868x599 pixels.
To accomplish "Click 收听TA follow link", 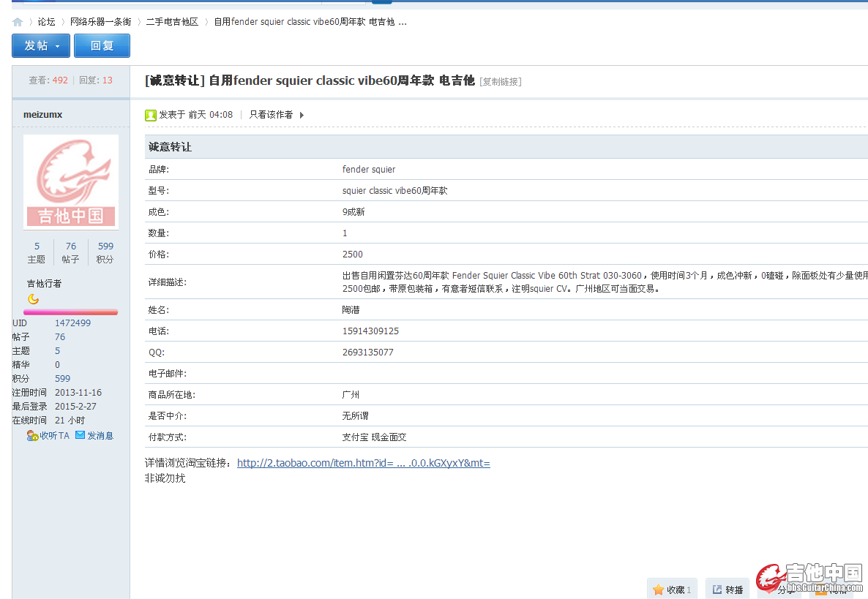I will [x=54, y=436].
